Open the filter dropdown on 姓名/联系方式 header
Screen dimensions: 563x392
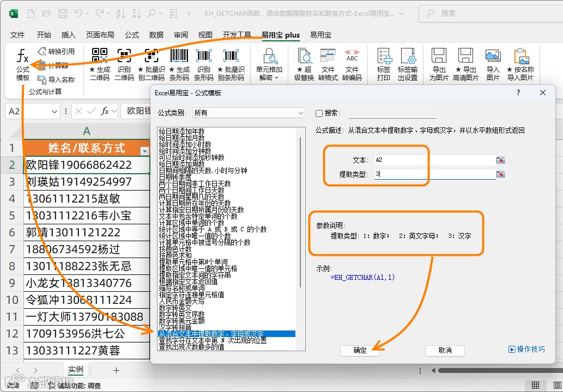tap(144, 151)
